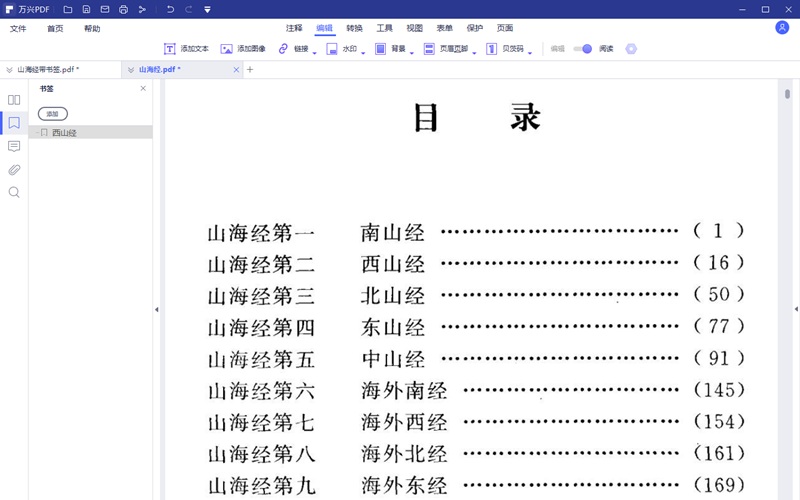The height and width of the screenshot is (500, 800).
Task: Collapse the left panel with arrow handle
Action: [157, 310]
